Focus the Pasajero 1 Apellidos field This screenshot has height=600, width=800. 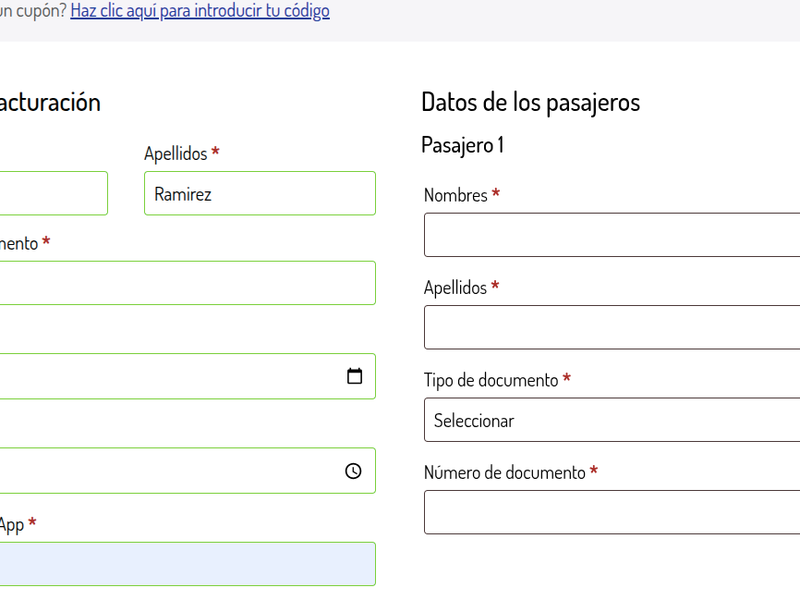[x=610, y=327]
